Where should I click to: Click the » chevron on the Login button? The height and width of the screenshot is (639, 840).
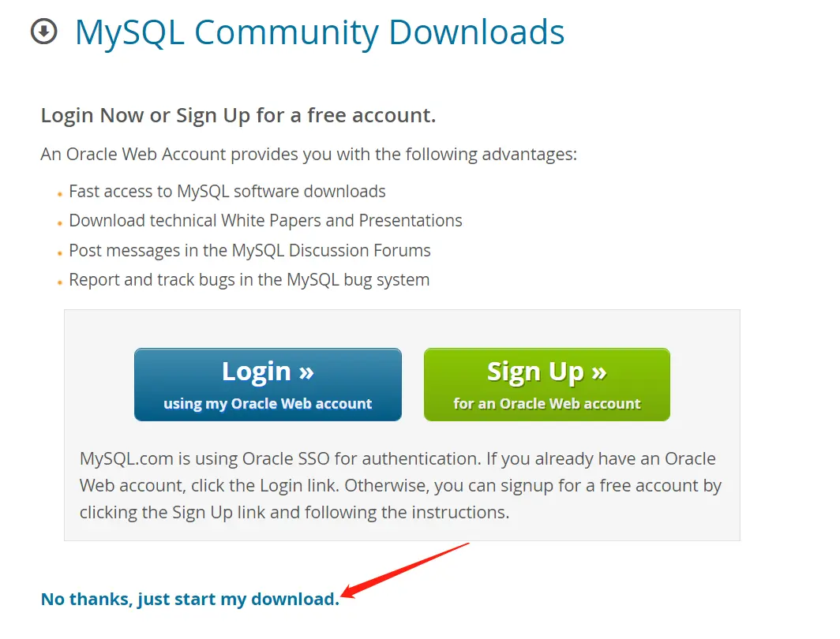[306, 372]
